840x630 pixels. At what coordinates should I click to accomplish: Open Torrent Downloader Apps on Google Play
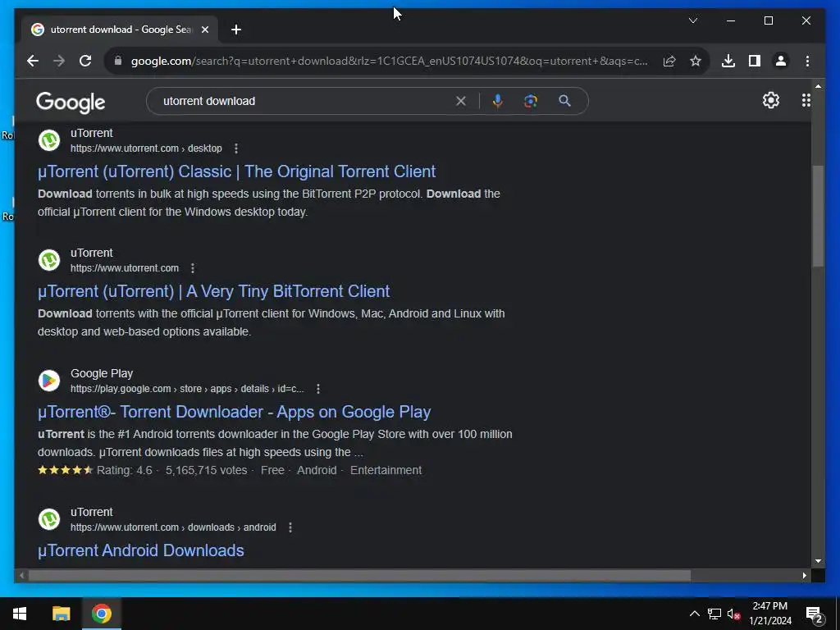234,412
